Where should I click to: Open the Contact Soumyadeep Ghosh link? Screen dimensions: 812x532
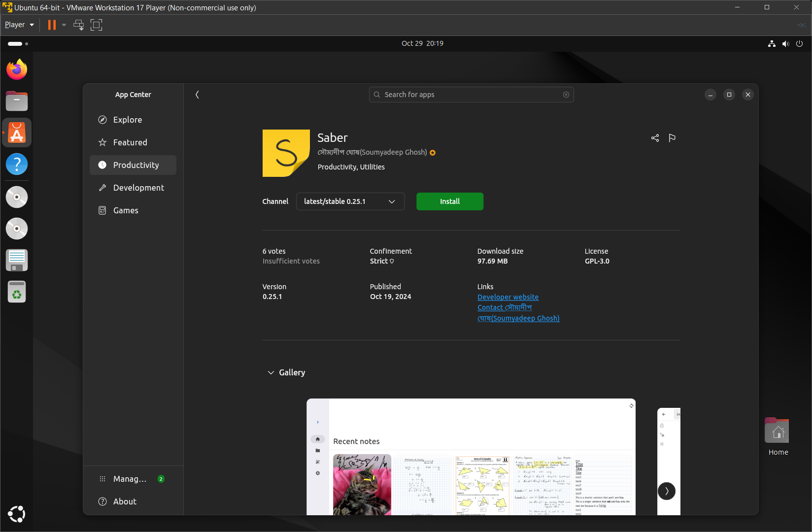518,313
